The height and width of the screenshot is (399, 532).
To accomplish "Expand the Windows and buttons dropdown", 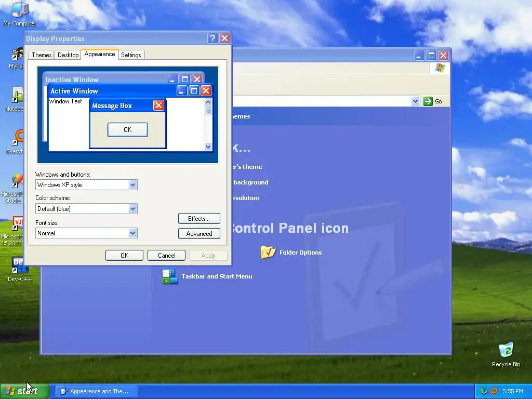I will [132, 185].
